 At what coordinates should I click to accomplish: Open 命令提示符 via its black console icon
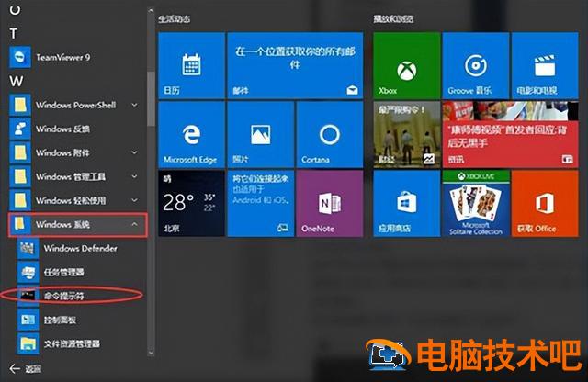pos(28,296)
